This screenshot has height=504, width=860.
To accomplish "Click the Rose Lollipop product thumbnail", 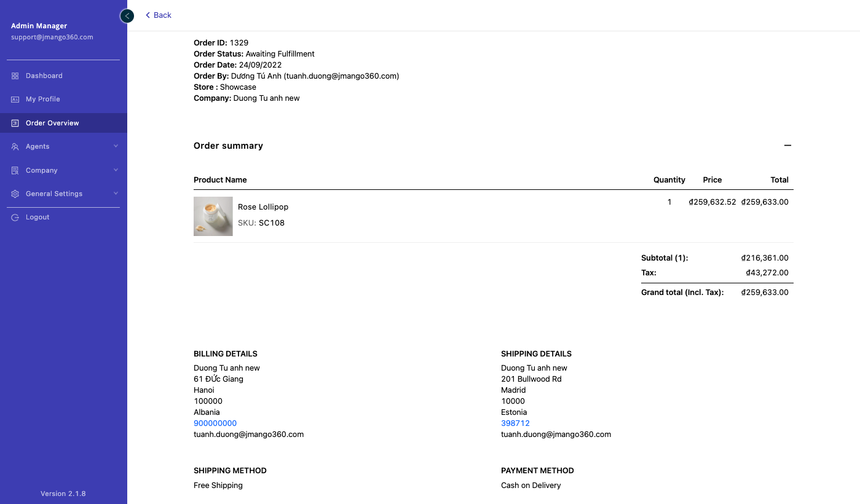I will click(213, 216).
